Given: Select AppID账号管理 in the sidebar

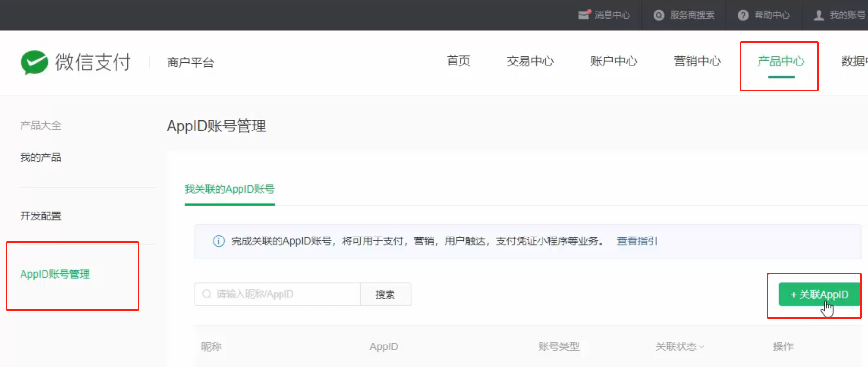Looking at the screenshot, I should (x=55, y=274).
